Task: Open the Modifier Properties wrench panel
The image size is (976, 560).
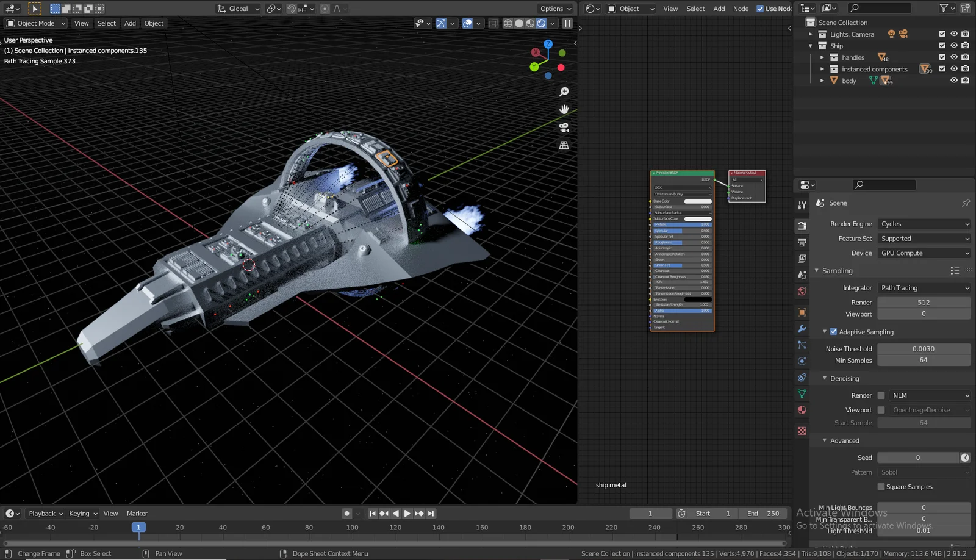Action: tap(802, 328)
